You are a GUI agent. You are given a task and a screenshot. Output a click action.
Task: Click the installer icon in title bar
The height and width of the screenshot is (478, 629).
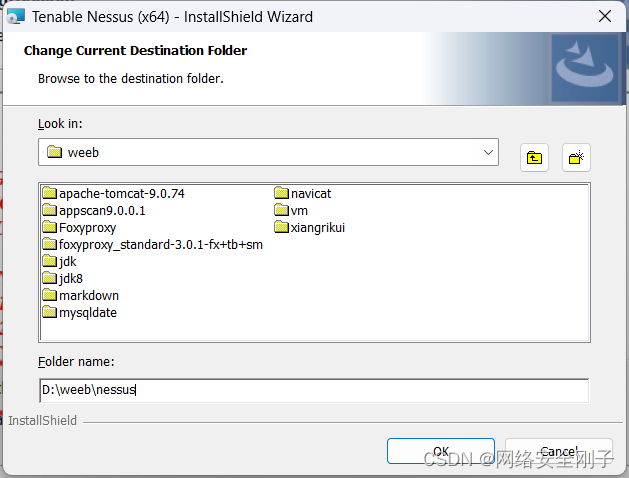[16, 16]
